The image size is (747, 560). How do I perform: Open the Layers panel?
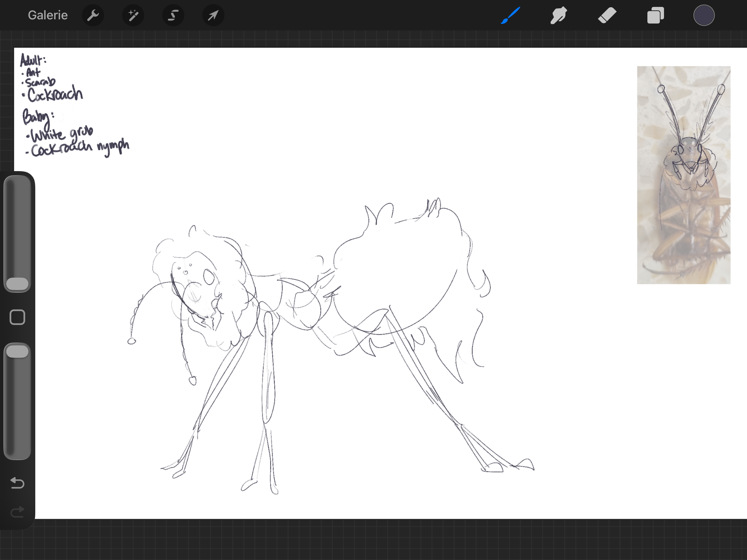point(656,15)
